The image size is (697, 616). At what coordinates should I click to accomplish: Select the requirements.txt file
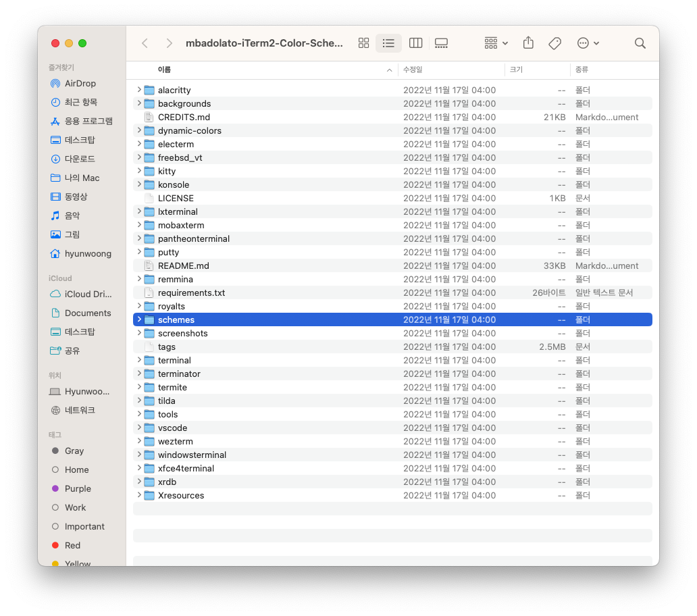[392, 292]
